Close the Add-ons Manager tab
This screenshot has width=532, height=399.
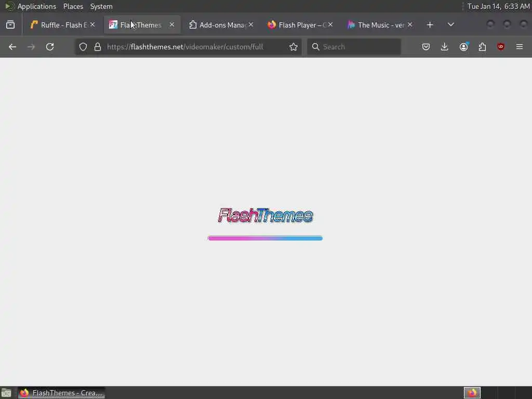tap(251, 25)
